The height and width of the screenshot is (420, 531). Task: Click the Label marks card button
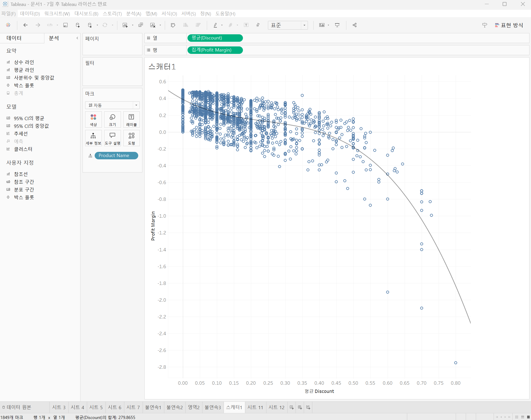(131, 120)
